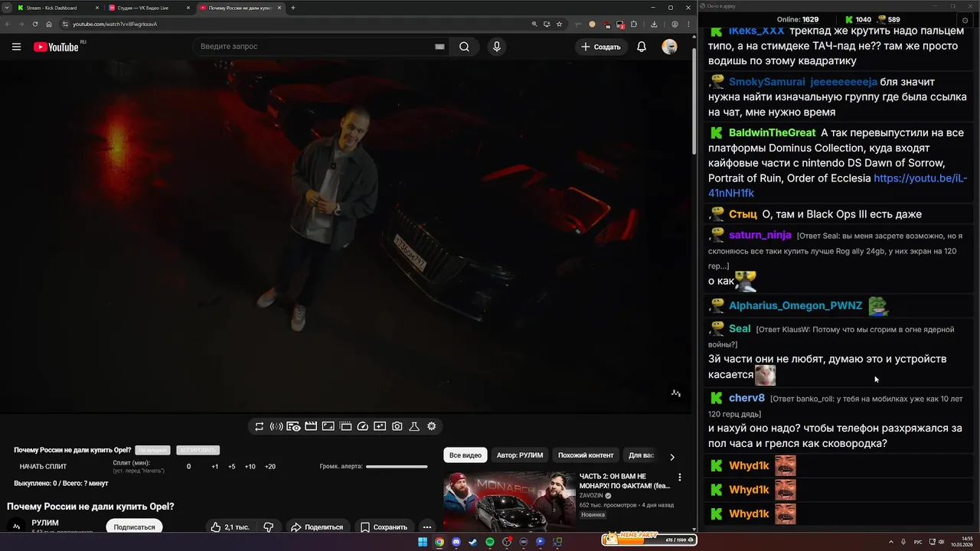Open the Steam icon in taskbar

pos(473,542)
